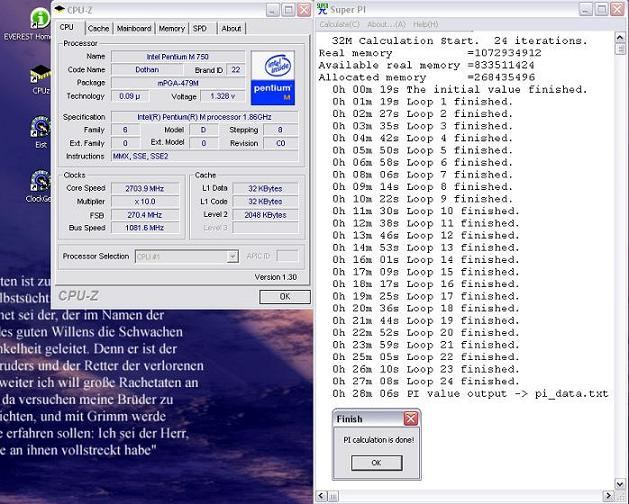Click the 'Loop 24 finished' line

(426, 381)
